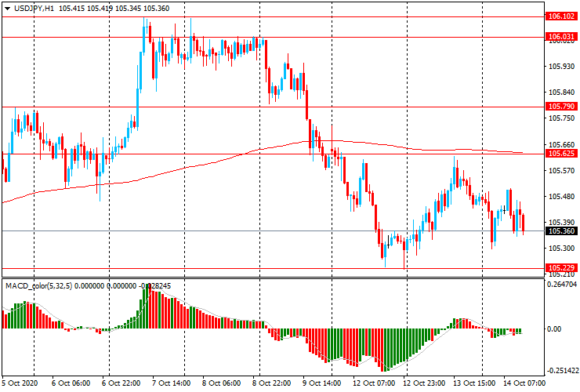The height and width of the screenshot is (392, 580).
Task: Click the 6 Oct 22:00 time label
Action: click(x=121, y=383)
